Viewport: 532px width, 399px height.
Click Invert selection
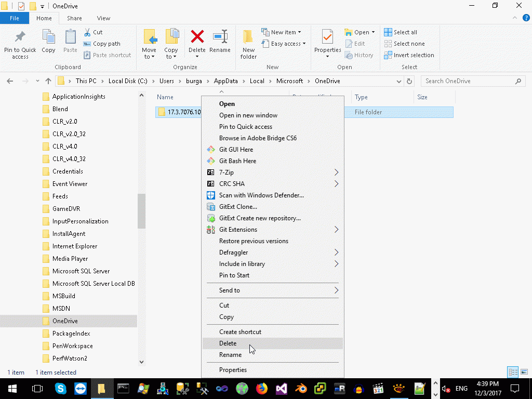409,55
